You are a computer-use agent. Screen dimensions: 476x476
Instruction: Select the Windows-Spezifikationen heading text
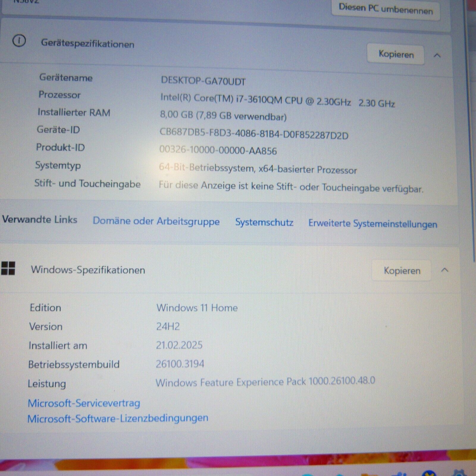point(88,270)
